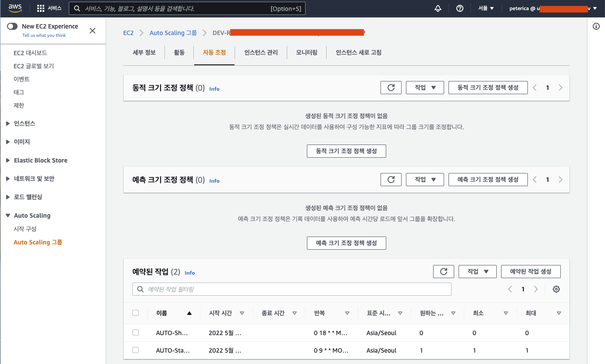The image size is (605, 364).
Task: Refresh the 예약된 작업 list
Action: coord(444,272)
